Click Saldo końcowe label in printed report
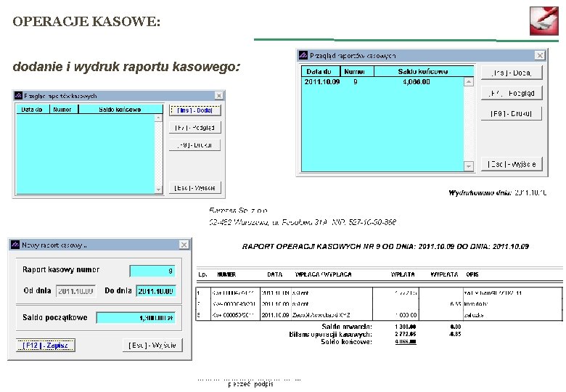Screen dimensions: 566x392 (x=347, y=341)
